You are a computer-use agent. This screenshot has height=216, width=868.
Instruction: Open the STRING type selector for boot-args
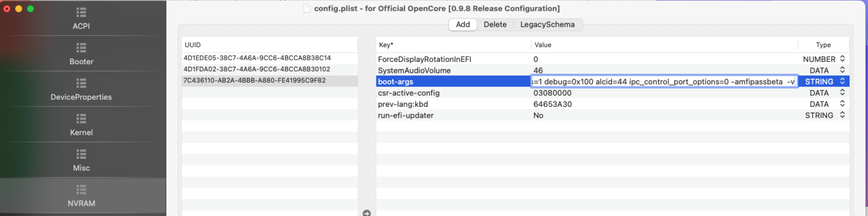click(x=842, y=81)
